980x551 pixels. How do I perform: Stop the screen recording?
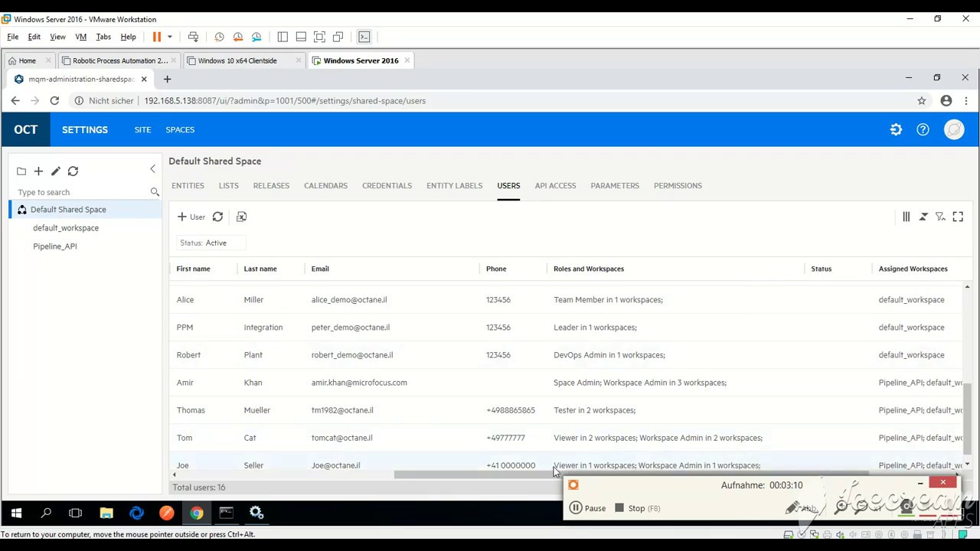(x=638, y=508)
